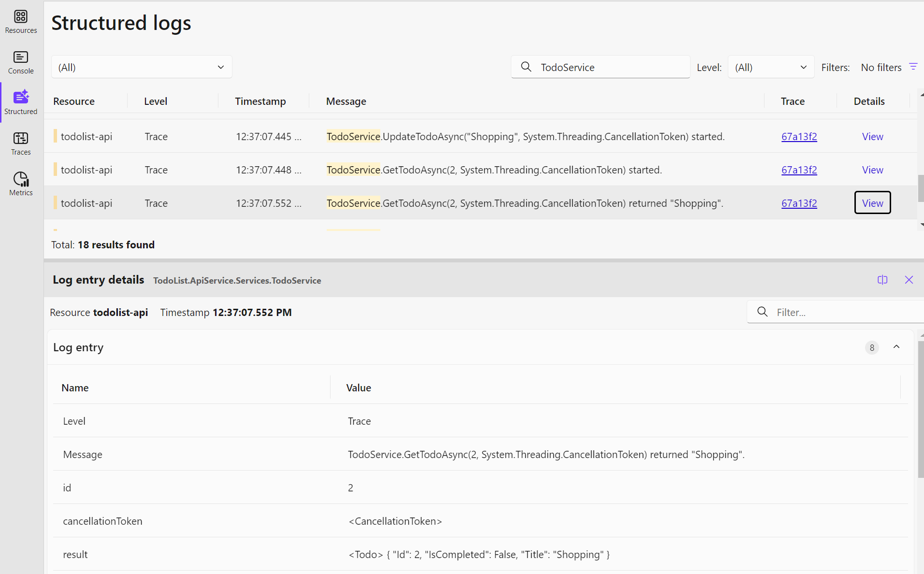The image size is (924, 574).
Task: Select the GetTodoAsync started message text
Action: tap(494, 170)
